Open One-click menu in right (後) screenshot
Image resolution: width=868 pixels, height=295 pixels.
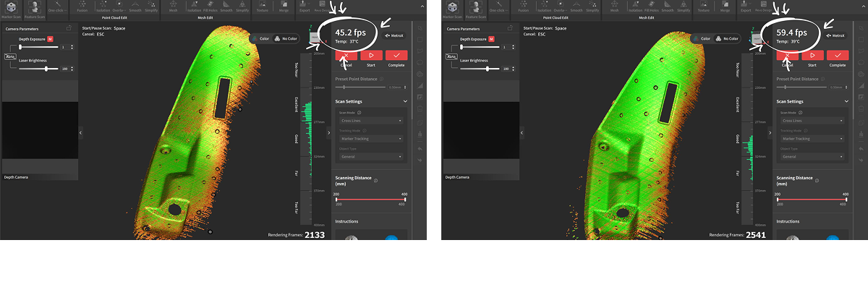point(495,6)
